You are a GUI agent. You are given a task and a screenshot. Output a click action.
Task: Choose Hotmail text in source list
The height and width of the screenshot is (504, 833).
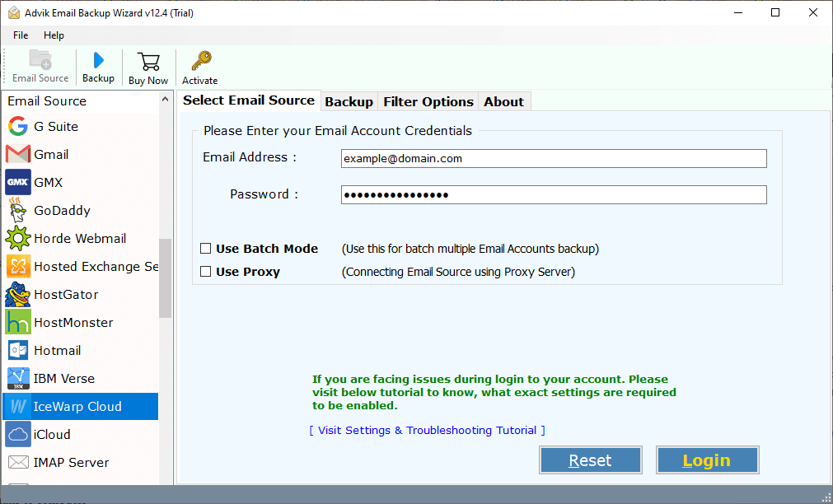(x=58, y=351)
